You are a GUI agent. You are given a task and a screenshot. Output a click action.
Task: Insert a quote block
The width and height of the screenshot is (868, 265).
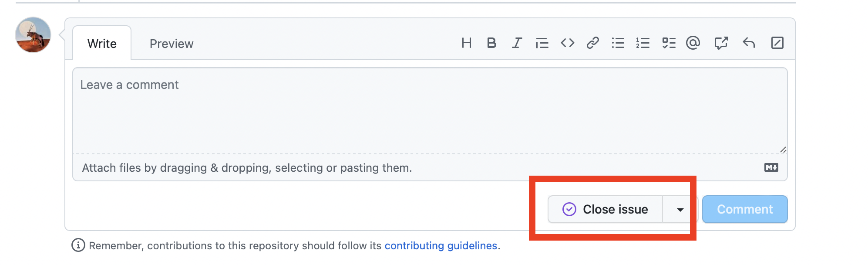click(542, 43)
